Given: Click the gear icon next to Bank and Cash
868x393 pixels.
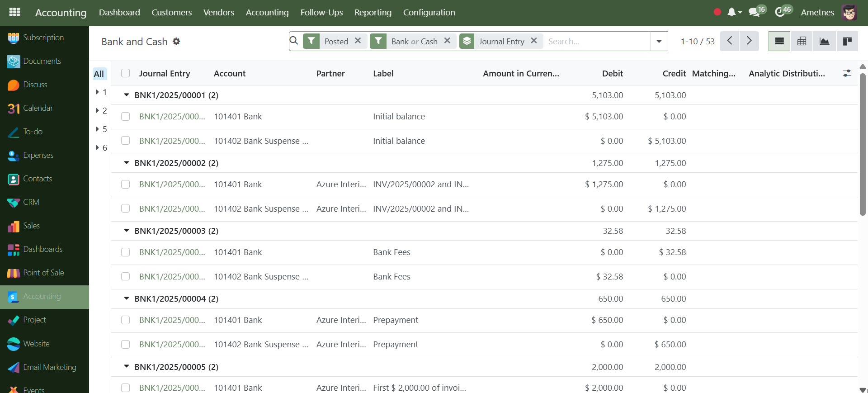Looking at the screenshot, I should pos(176,42).
